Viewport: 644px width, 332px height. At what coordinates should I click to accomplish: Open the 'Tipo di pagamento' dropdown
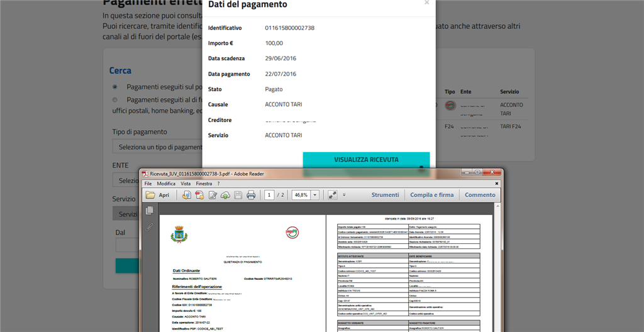point(157,147)
